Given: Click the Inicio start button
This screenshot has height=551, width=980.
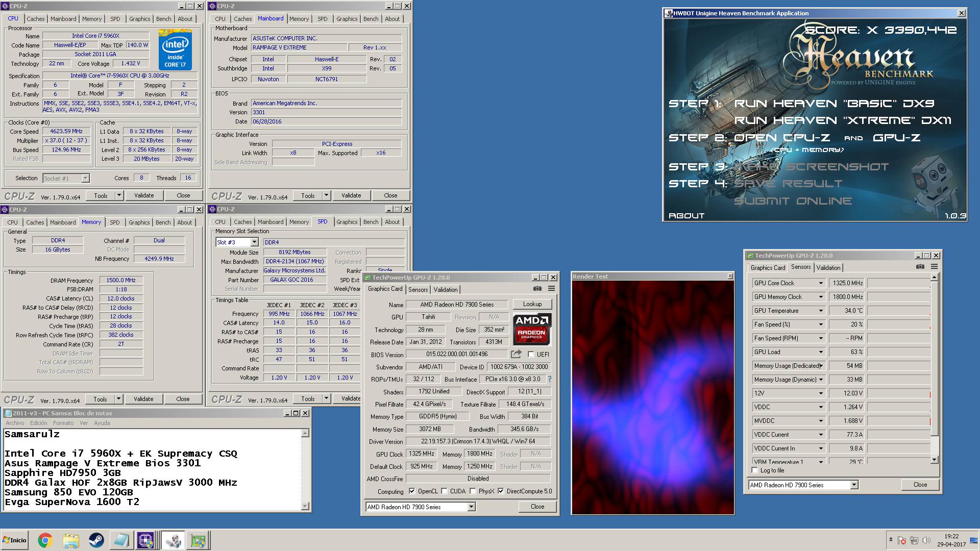Looking at the screenshot, I should pyautogui.click(x=15, y=540).
